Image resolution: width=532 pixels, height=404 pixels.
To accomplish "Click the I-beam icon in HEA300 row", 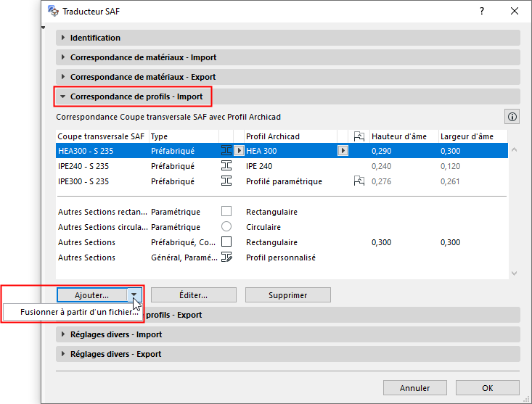I will (x=226, y=150).
